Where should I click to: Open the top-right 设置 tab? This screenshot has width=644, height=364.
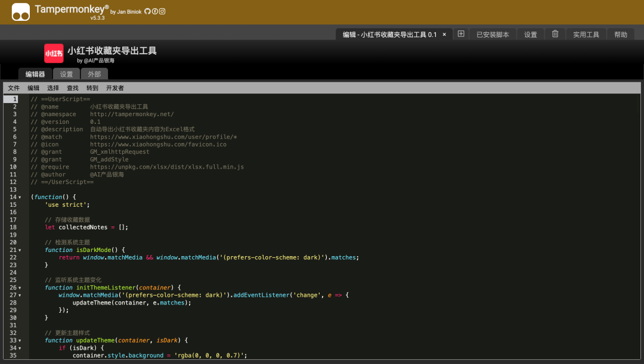530,35
